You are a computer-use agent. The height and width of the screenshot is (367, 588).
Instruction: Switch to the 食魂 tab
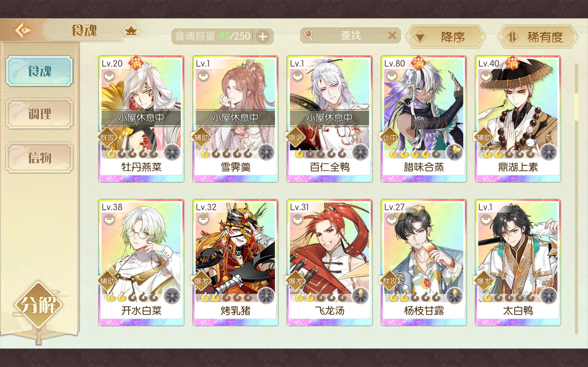pyautogui.click(x=39, y=71)
